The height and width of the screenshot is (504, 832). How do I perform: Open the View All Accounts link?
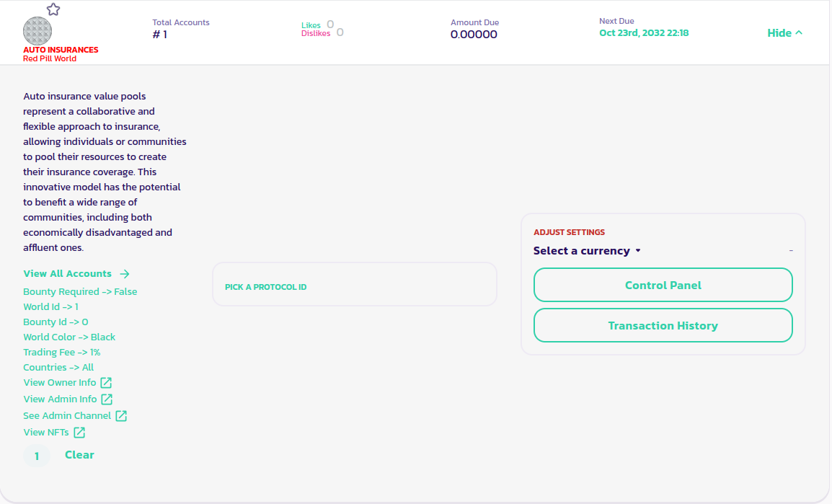pos(67,274)
